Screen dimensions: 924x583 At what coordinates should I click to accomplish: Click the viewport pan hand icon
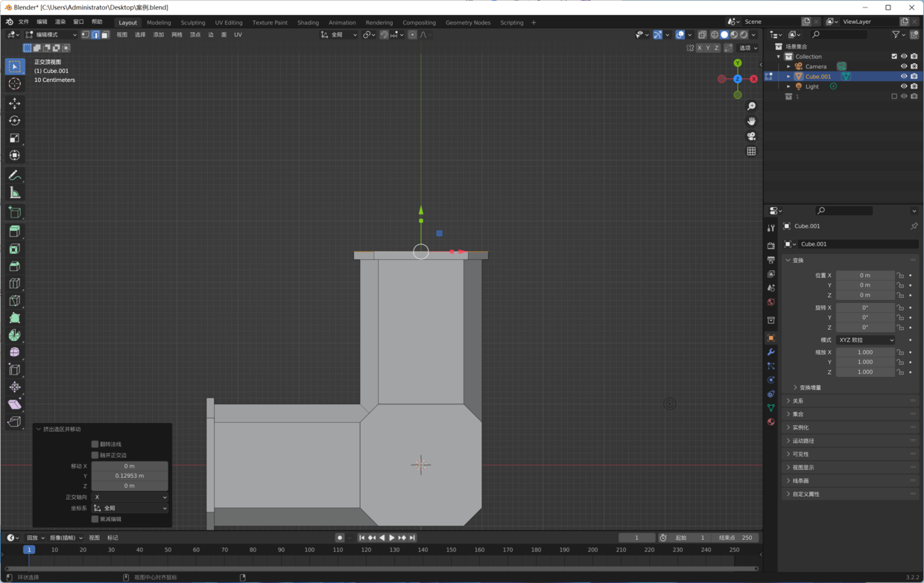(751, 121)
